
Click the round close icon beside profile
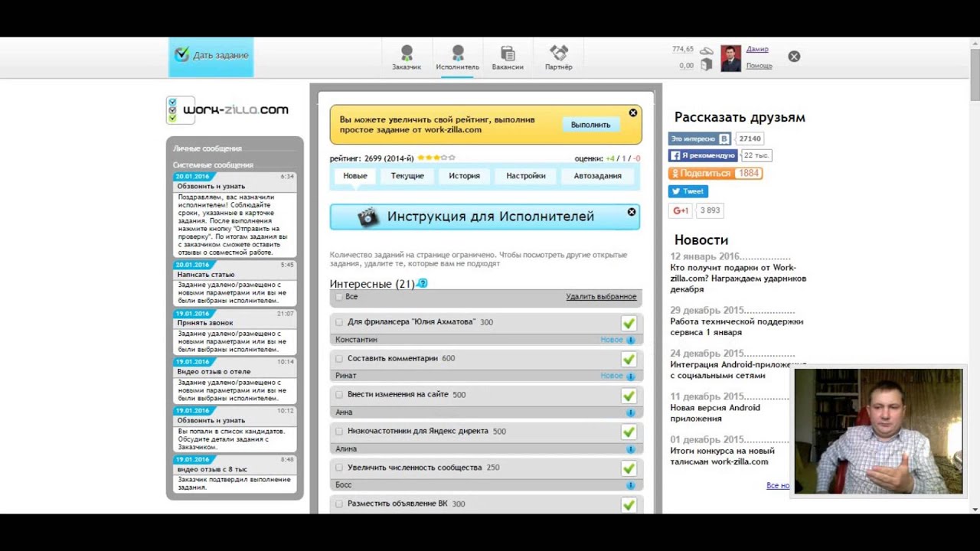point(794,57)
